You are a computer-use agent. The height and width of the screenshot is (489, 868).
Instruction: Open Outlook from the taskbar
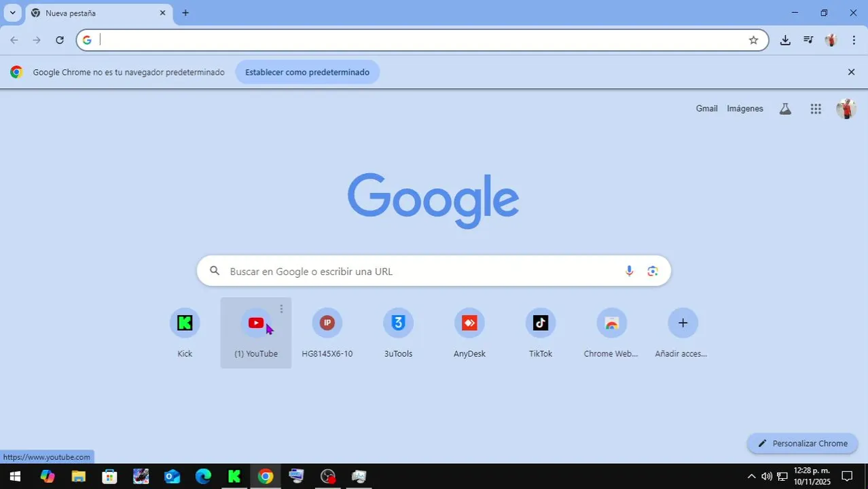tap(172, 476)
